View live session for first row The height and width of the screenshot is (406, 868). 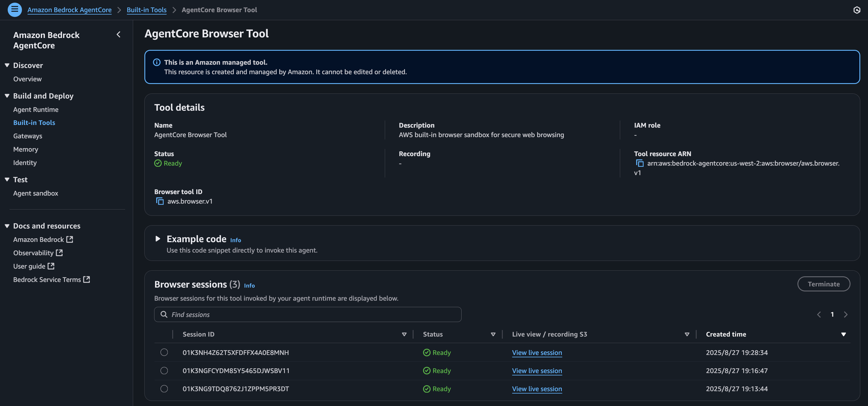coord(537,352)
